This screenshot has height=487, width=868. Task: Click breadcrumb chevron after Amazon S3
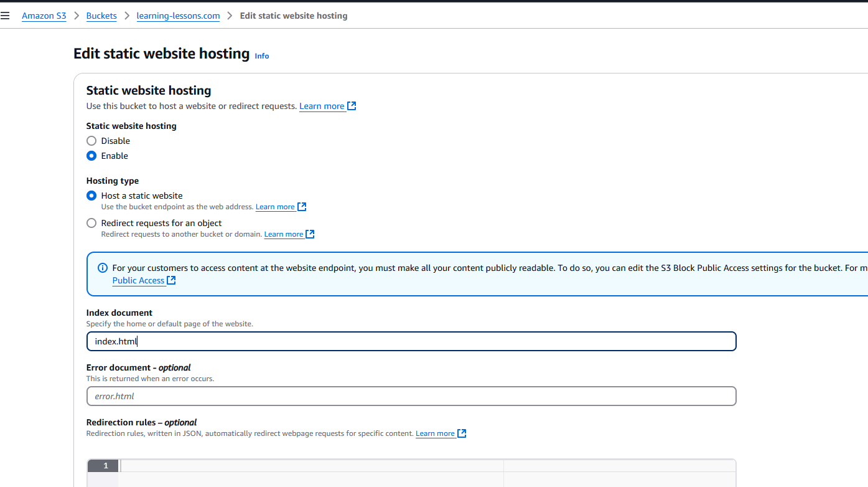click(x=77, y=16)
